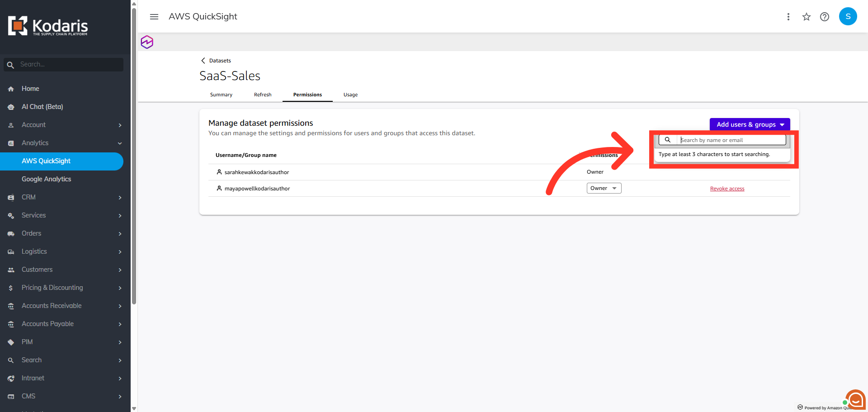Click the CRM sidebar icon
The height and width of the screenshot is (412, 868).
point(11,198)
